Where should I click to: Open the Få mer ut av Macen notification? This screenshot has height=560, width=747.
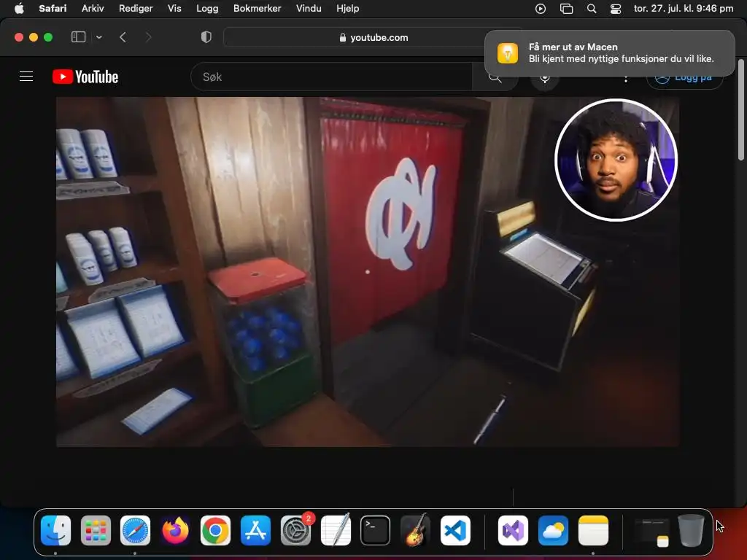point(609,52)
